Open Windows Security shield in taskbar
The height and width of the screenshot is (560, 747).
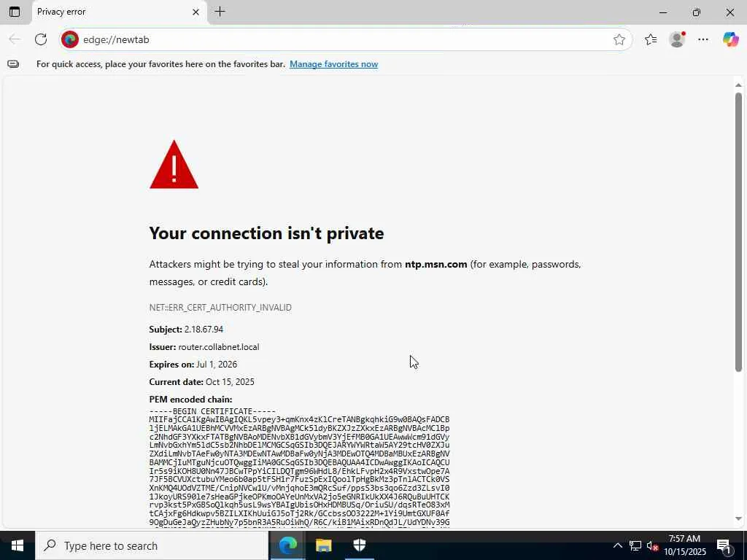point(359,545)
